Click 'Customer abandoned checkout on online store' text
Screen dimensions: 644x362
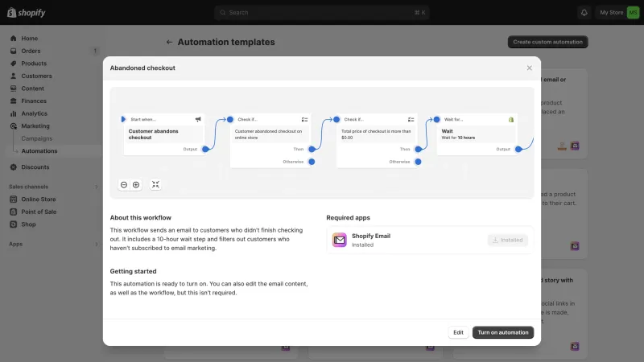[268, 134]
